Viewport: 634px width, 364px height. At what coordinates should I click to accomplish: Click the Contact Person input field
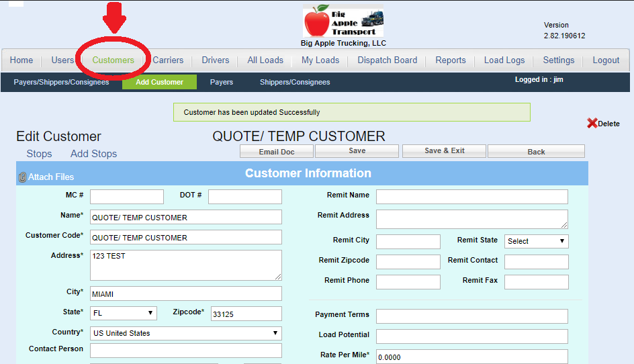(x=186, y=351)
